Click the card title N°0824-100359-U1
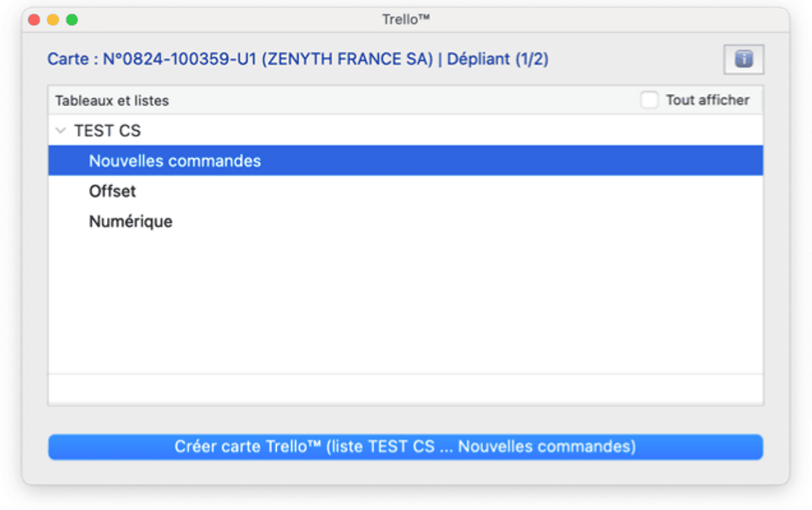812x510 pixels. (298, 59)
